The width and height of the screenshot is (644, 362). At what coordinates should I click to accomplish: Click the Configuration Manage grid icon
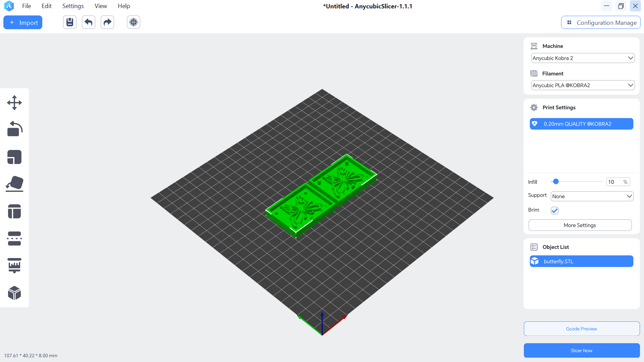pyautogui.click(x=569, y=22)
